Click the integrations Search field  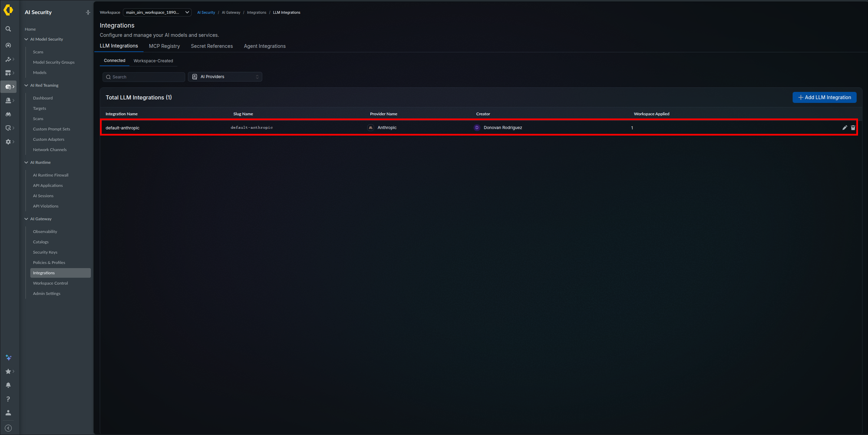144,77
